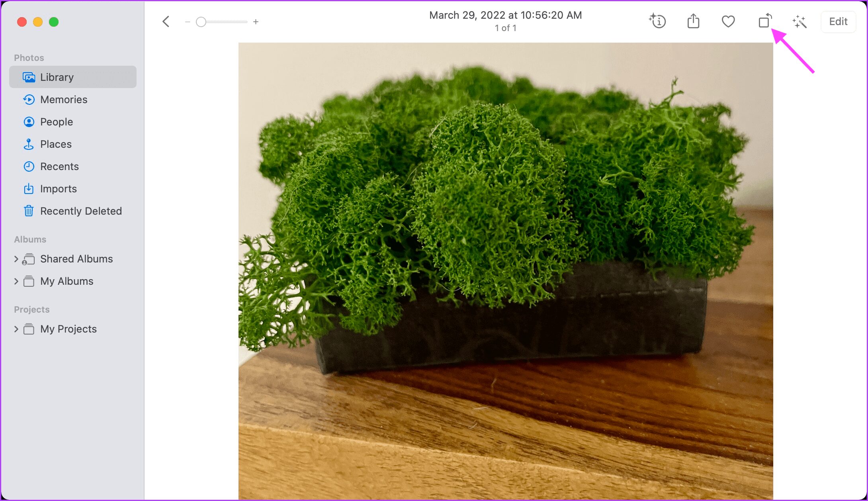Click zoom increase plus button
The width and height of the screenshot is (868, 501).
click(256, 22)
